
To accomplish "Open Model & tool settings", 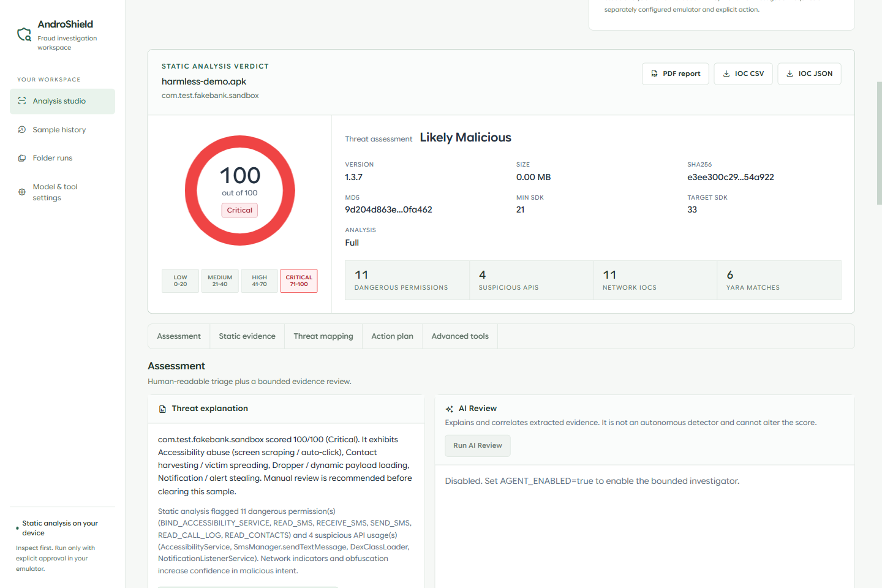I will tap(62, 192).
